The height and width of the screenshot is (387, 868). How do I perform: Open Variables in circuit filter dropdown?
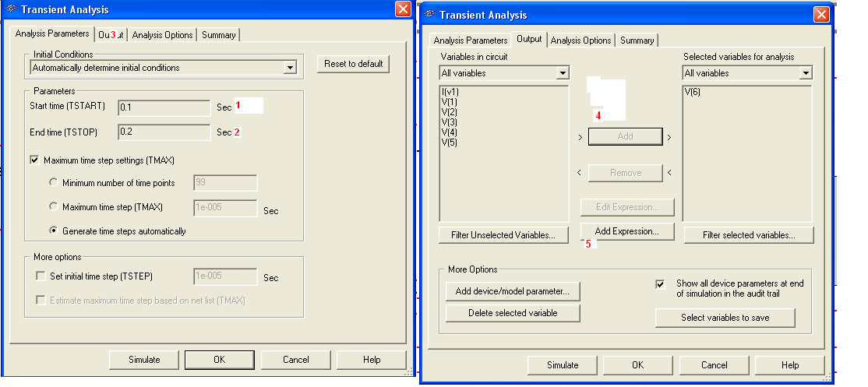point(563,73)
